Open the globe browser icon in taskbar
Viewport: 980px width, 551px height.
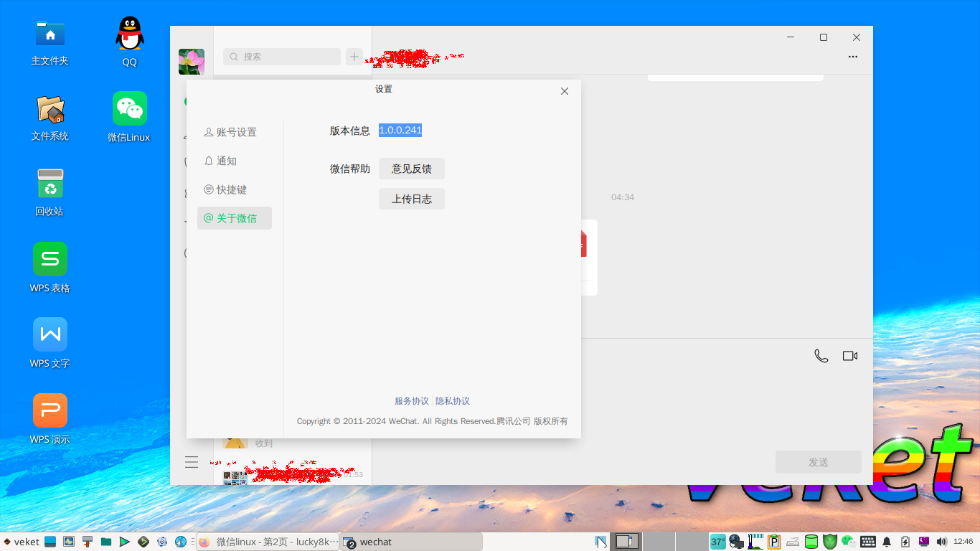(181, 542)
